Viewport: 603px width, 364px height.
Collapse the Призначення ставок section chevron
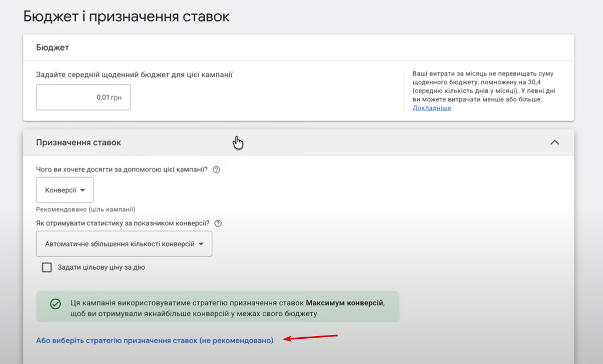pyautogui.click(x=555, y=142)
